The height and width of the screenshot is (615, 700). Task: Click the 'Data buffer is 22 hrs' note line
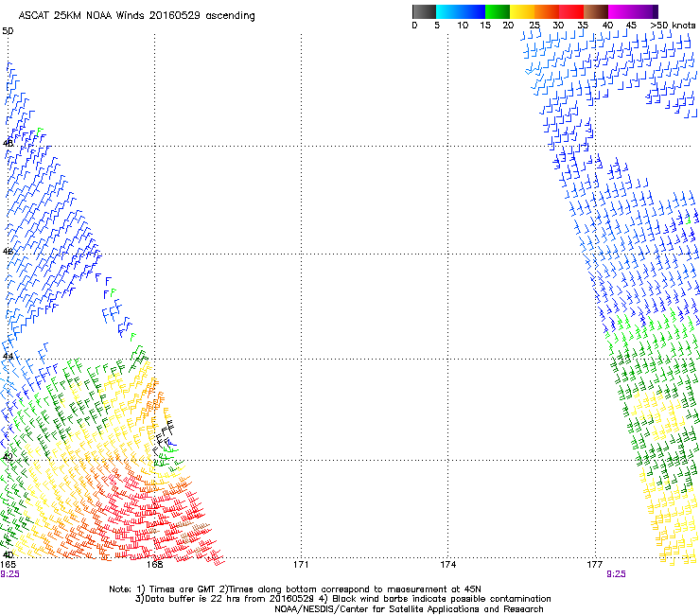coord(342,599)
